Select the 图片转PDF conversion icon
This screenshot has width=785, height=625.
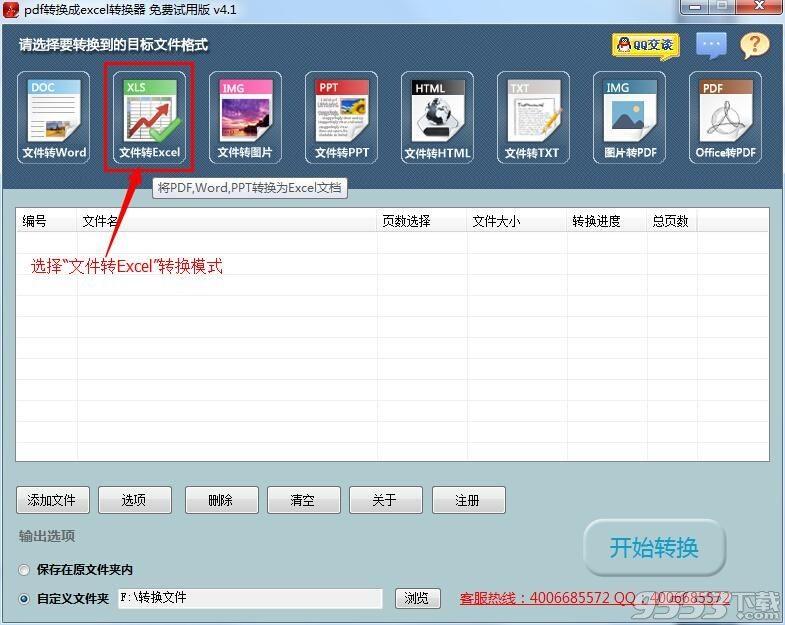629,118
